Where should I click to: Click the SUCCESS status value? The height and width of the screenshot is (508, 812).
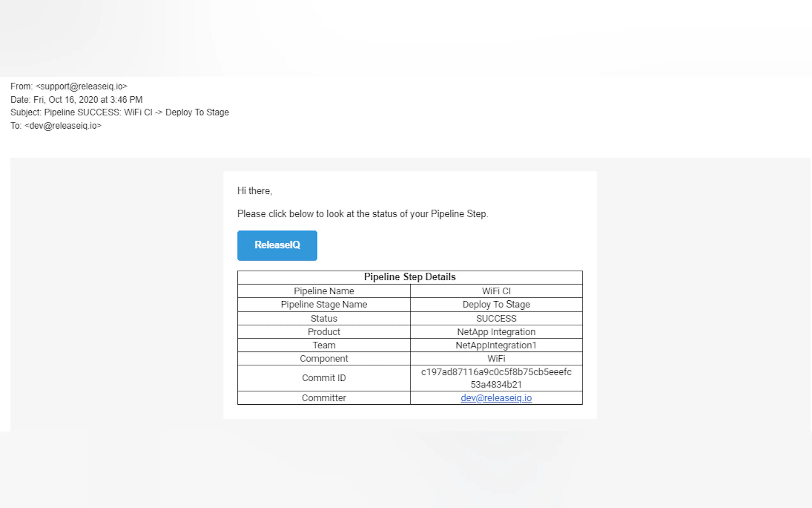click(496, 318)
